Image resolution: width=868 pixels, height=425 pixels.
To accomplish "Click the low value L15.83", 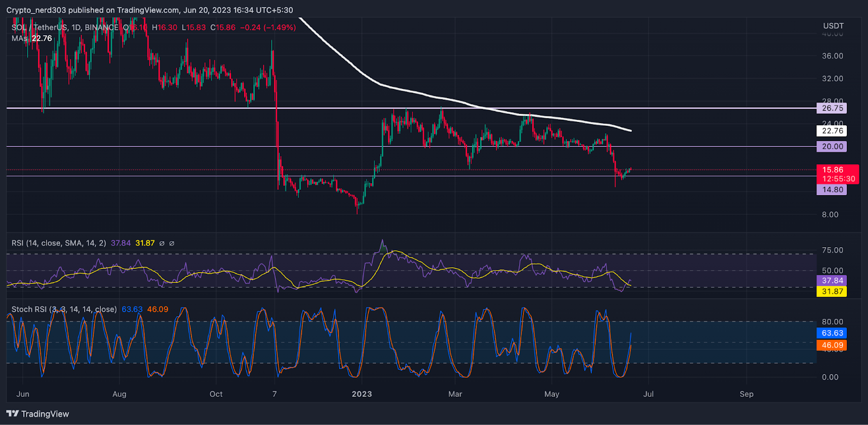I will (x=194, y=28).
